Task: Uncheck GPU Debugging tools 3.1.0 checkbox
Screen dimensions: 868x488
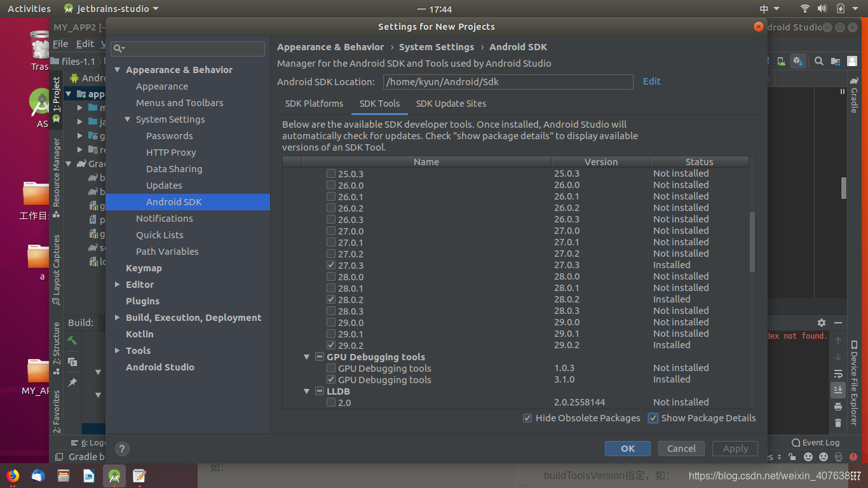Action: [331, 379]
